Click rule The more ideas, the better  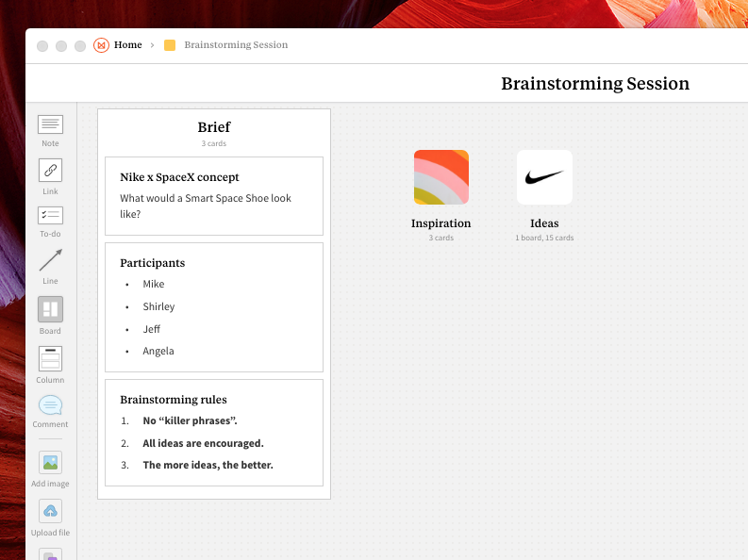pos(208,465)
